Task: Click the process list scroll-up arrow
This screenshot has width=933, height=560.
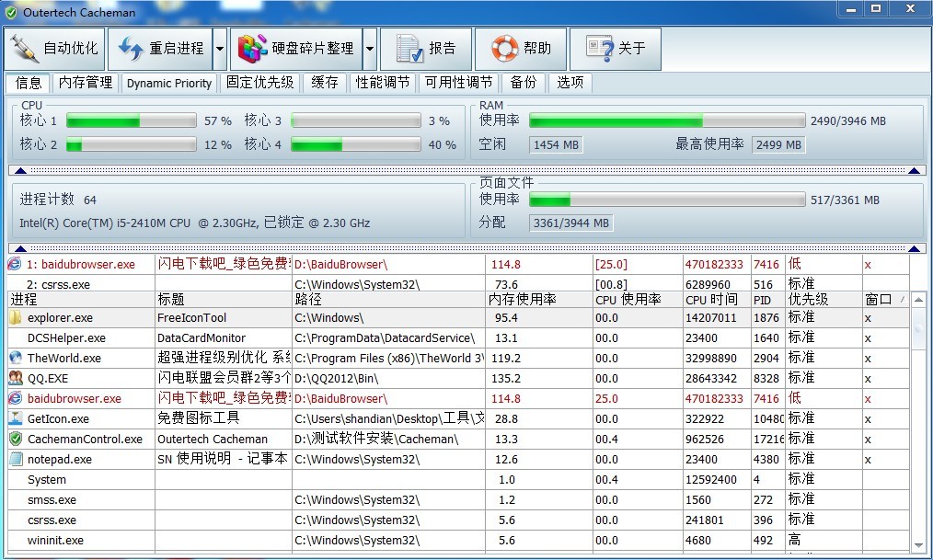Action: point(918,300)
